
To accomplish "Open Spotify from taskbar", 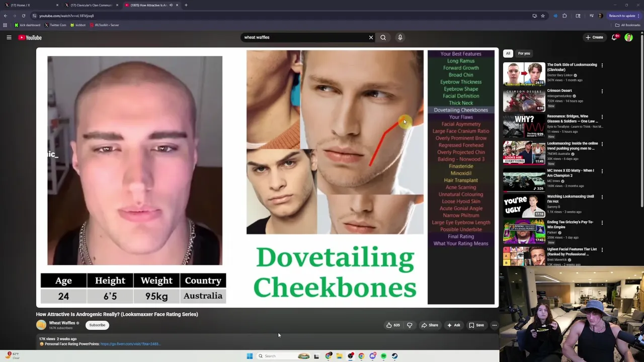I will [383, 356].
